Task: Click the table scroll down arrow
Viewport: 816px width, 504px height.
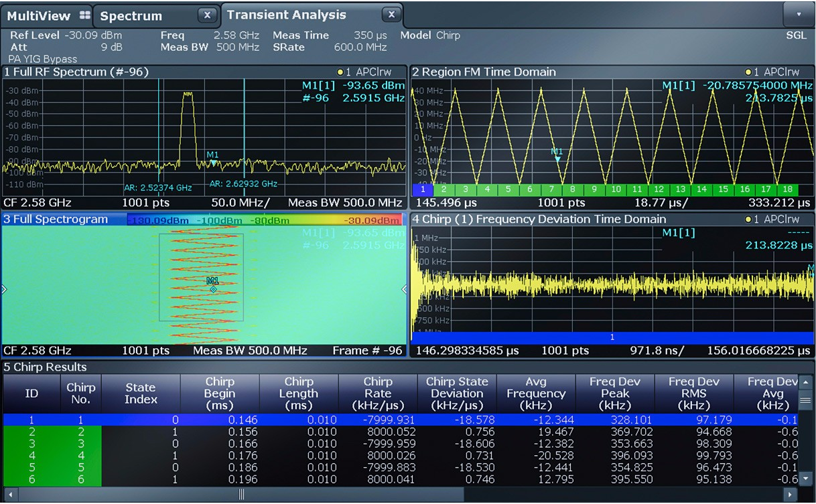Action: coord(807,479)
